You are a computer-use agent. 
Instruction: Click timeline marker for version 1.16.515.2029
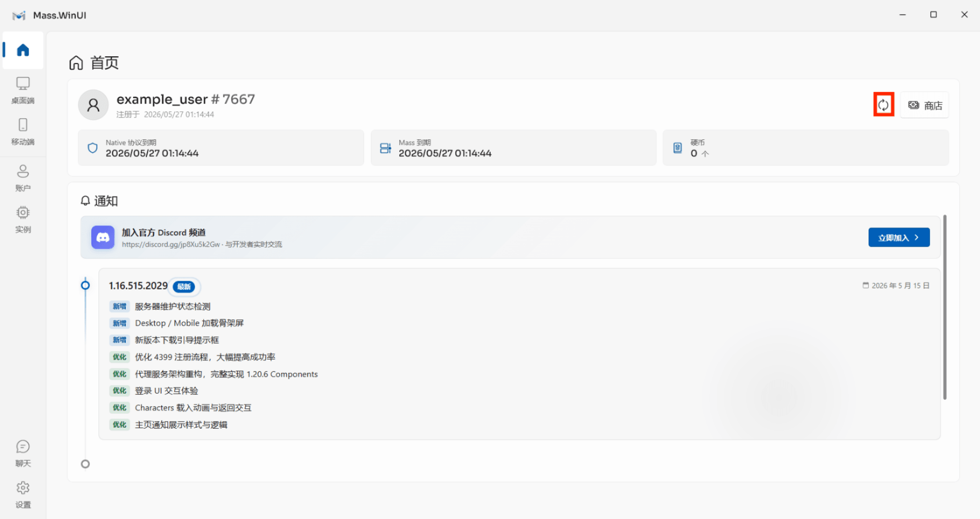[x=86, y=285]
